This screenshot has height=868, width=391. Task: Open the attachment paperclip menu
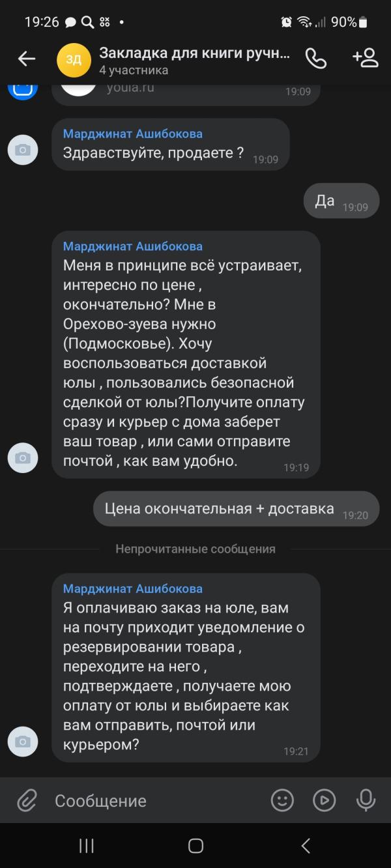(26, 800)
